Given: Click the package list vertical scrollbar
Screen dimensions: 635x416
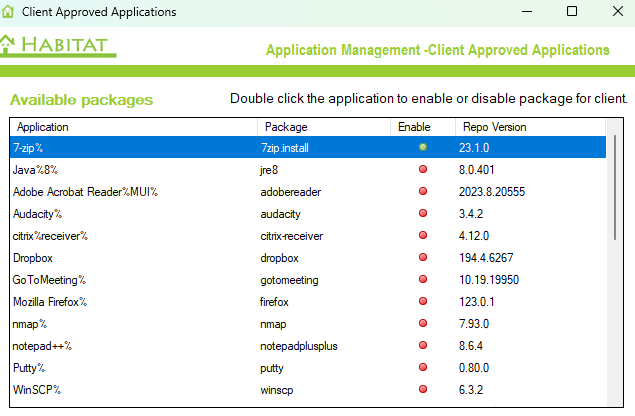Looking at the screenshot, I should 613,190.
